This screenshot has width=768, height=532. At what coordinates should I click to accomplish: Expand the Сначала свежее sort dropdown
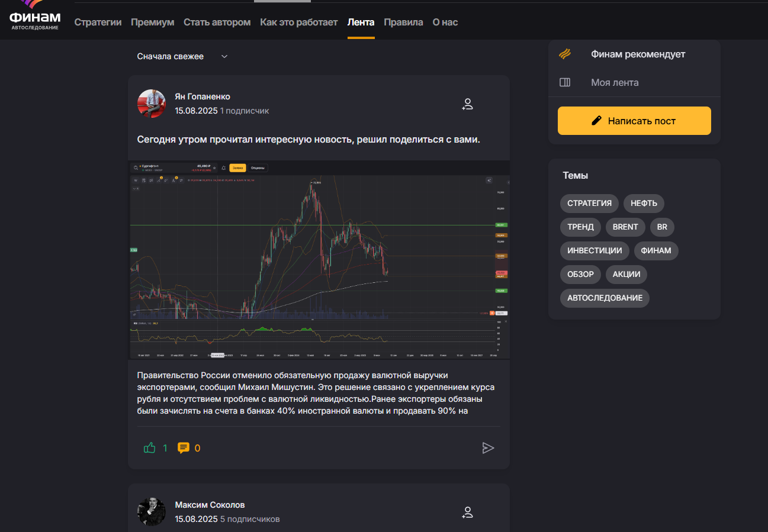coord(182,56)
